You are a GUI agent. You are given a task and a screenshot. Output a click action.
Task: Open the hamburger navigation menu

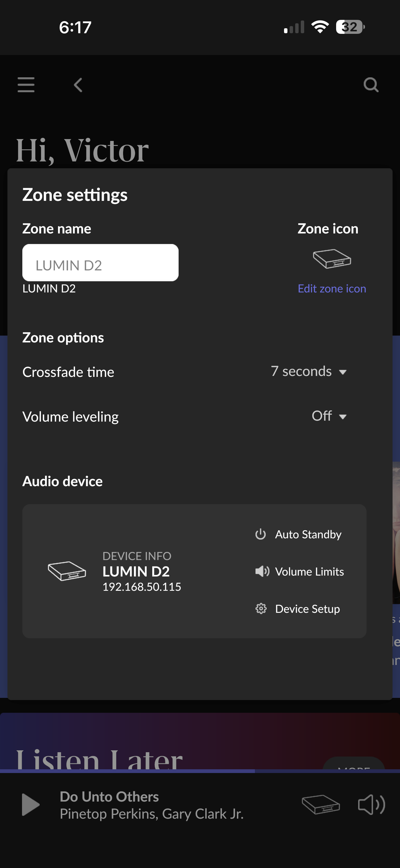point(26,84)
